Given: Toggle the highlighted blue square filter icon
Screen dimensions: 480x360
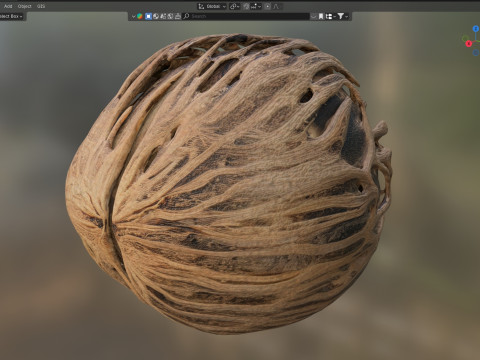Looking at the screenshot, I should click(x=148, y=16).
